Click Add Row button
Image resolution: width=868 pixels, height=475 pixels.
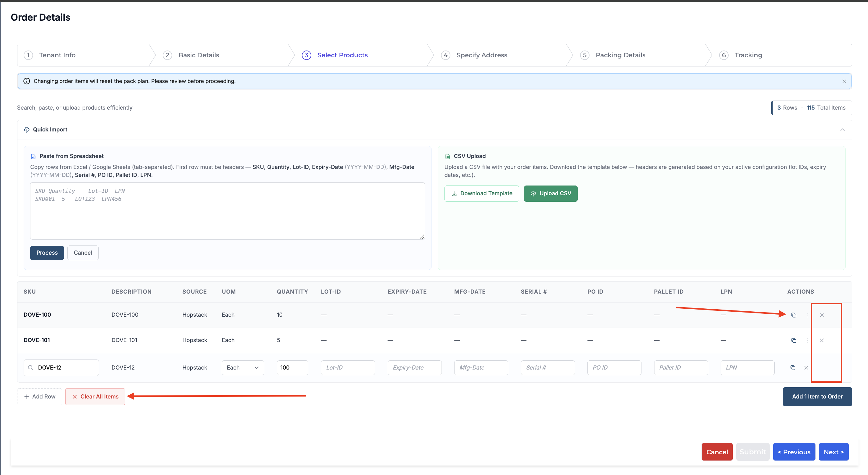pos(39,396)
